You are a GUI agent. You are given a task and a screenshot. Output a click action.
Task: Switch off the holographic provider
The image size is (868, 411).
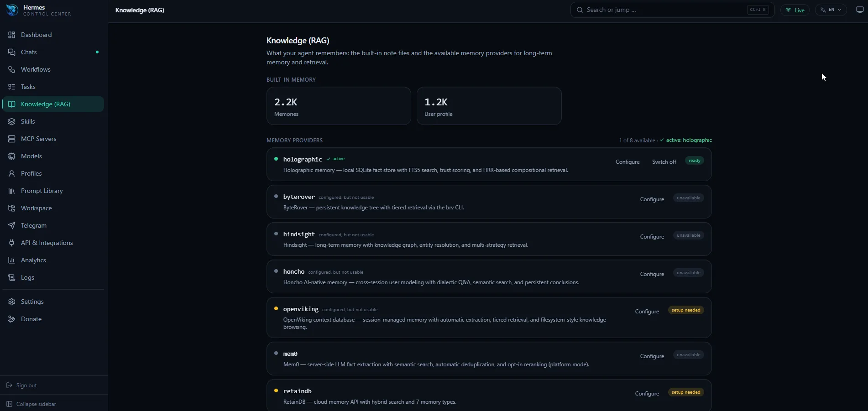[664, 162]
